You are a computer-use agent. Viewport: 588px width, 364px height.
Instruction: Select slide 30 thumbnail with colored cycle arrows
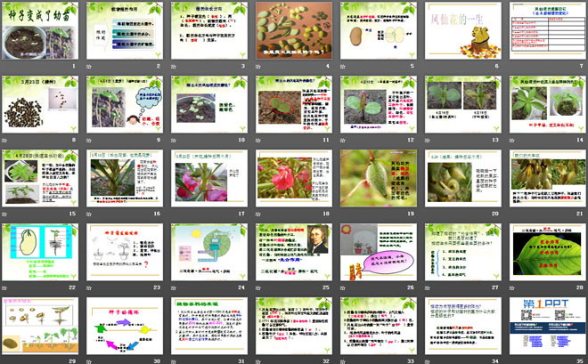point(125,326)
